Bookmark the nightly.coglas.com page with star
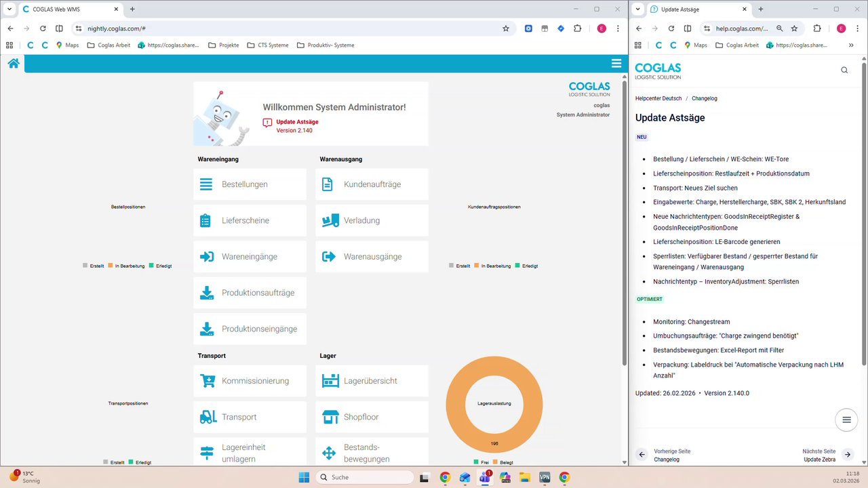868x488 pixels. [506, 28]
